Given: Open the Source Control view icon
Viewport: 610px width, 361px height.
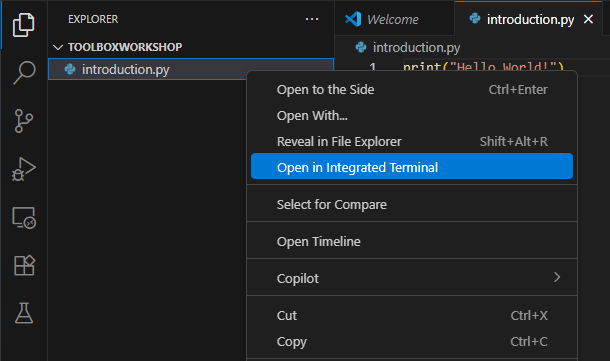Looking at the screenshot, I should point(24,121).
